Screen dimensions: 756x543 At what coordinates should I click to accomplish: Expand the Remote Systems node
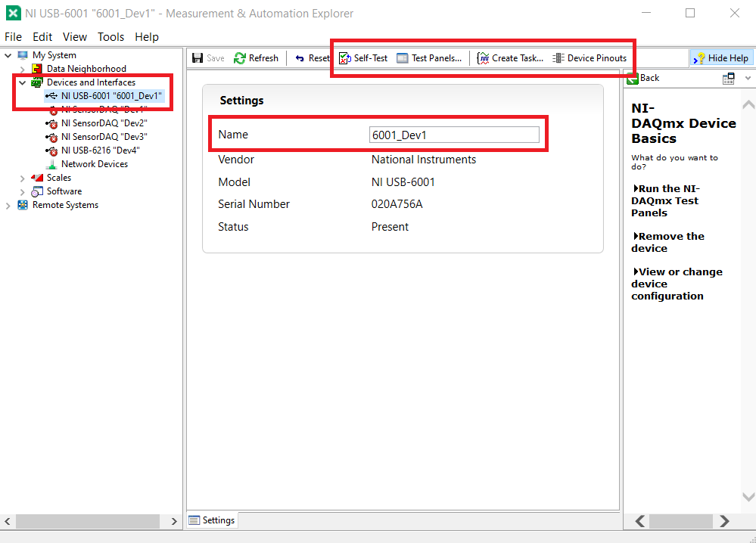point(8,205)
